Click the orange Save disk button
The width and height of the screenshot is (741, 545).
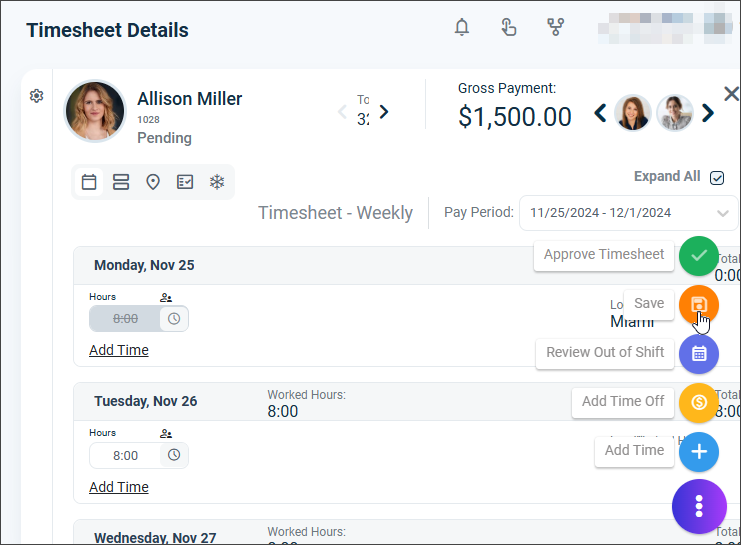(x=699, y=305)
